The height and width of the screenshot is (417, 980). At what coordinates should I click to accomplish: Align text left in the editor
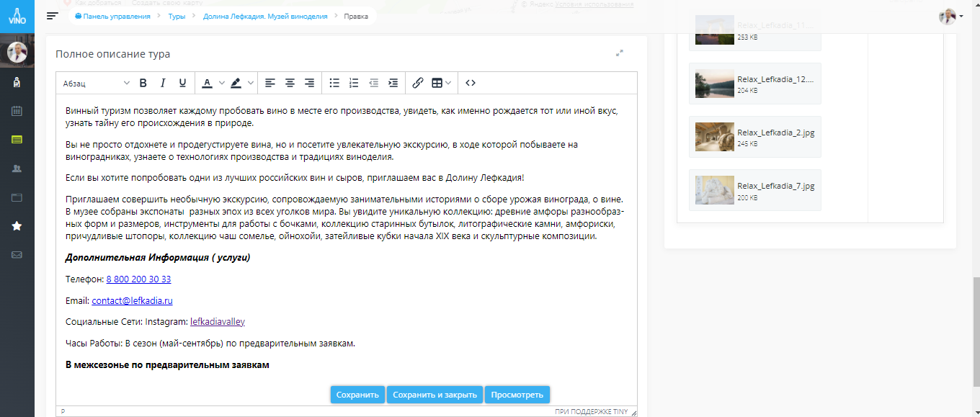tap(269, 83)
